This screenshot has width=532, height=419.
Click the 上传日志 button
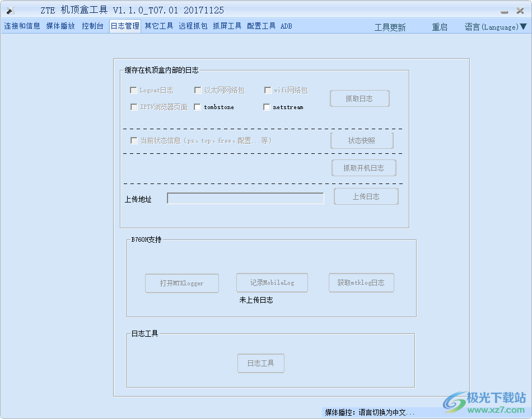(x=366, y=196)
